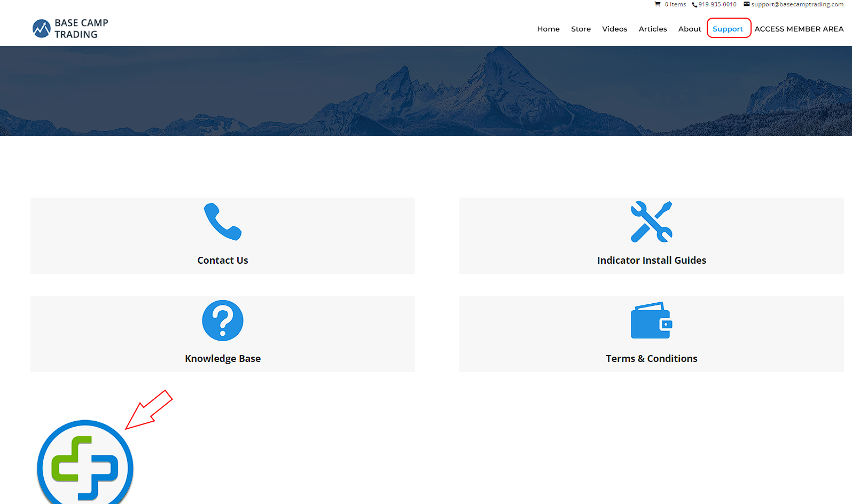852x504 pixels.
Task: Open ACCESS MEMBER AREA link
Action: click(x=799, y=29)
